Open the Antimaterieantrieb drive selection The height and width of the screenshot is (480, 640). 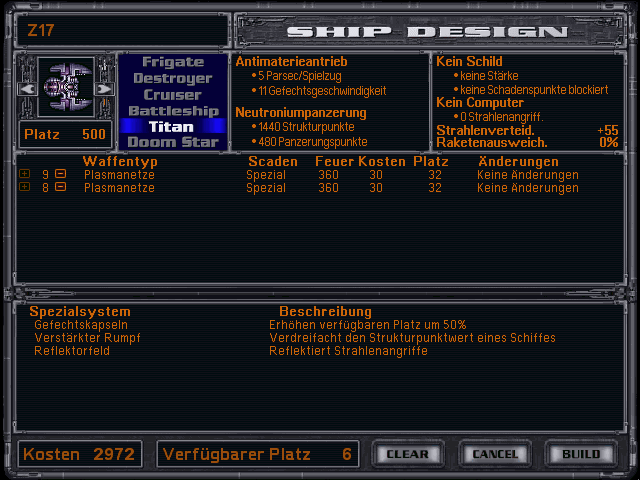click(284, 61)
